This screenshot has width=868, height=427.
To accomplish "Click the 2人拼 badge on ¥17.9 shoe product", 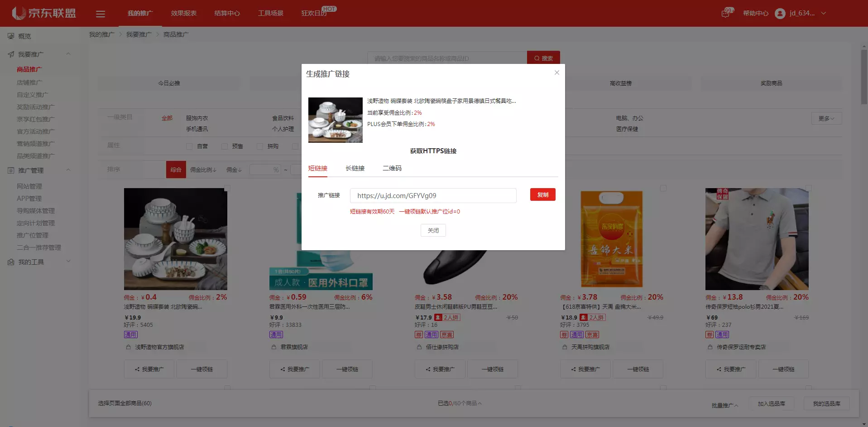I will click(x=447, y=317).
